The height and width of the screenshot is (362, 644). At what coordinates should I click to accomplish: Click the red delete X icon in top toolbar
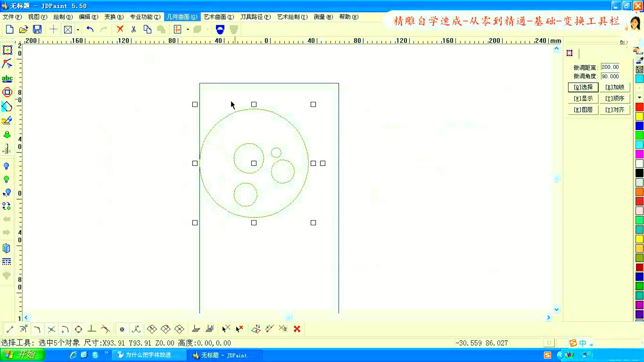(120, 29)
